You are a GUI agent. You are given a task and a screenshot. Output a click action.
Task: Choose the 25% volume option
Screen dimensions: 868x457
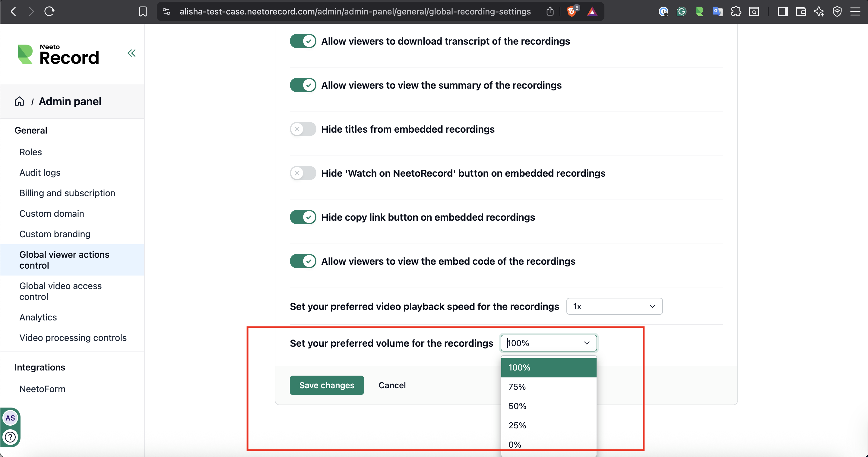(517, 425)
